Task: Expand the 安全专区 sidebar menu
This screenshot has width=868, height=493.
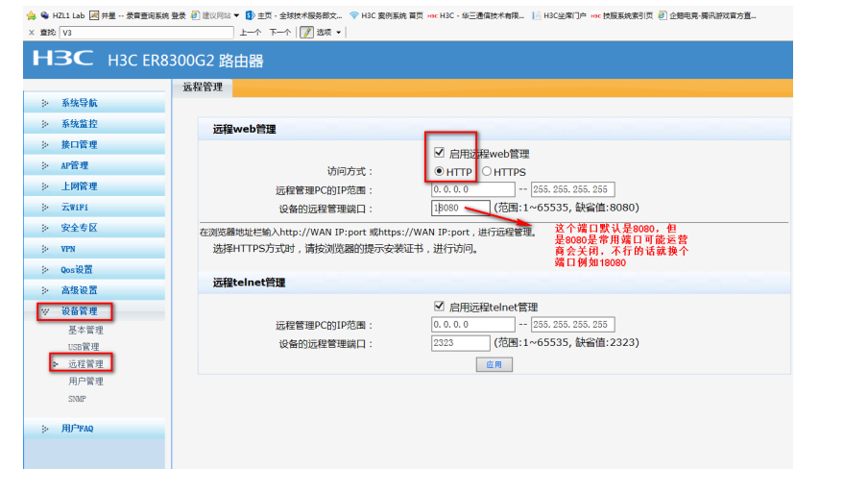Action: click(x=79, y=228)
